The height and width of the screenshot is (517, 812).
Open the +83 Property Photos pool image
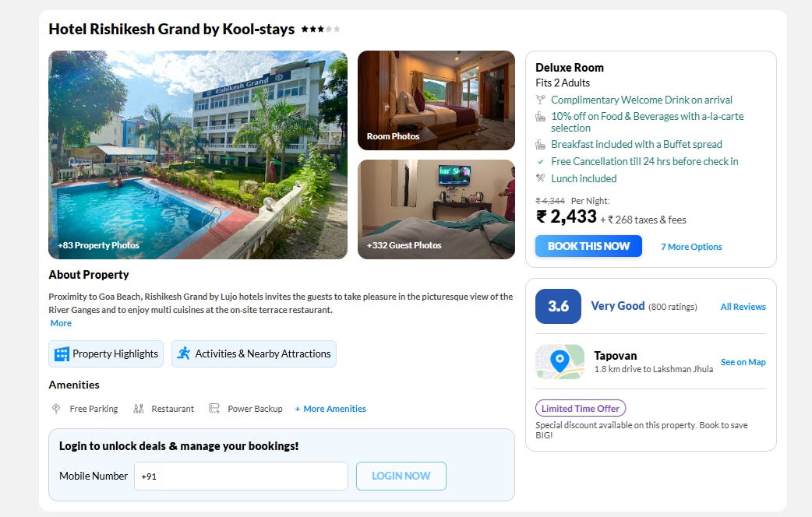[x=198, y=155]
